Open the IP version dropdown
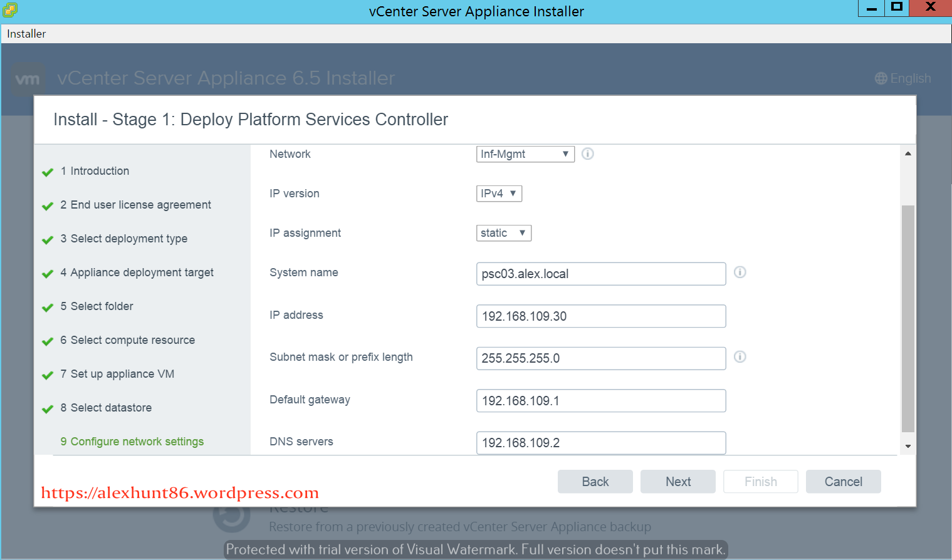Screen dimensions: 952x560 (499, 194)
